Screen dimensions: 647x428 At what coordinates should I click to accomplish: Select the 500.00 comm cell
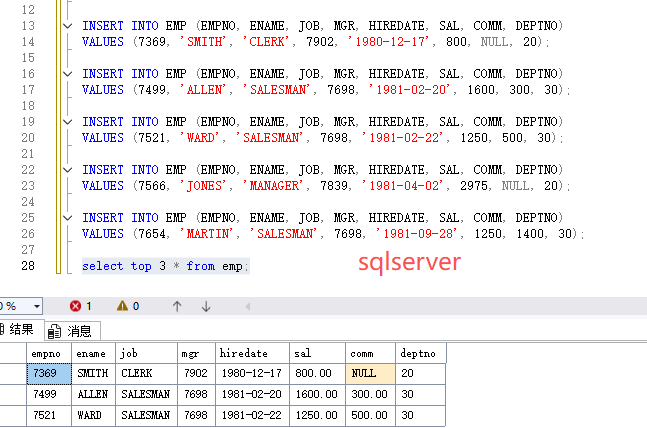tap(370, 416)
